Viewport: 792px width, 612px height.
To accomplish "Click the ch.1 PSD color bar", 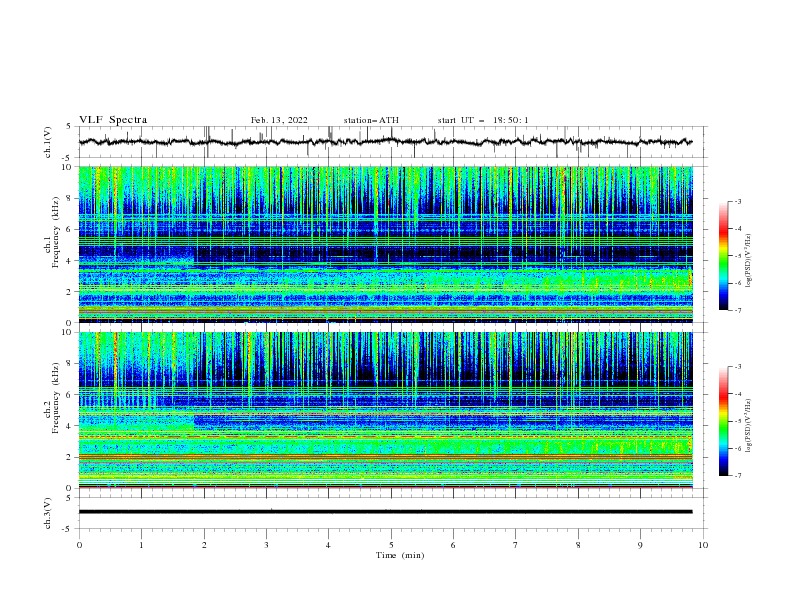I will click(x=724, y=255).
